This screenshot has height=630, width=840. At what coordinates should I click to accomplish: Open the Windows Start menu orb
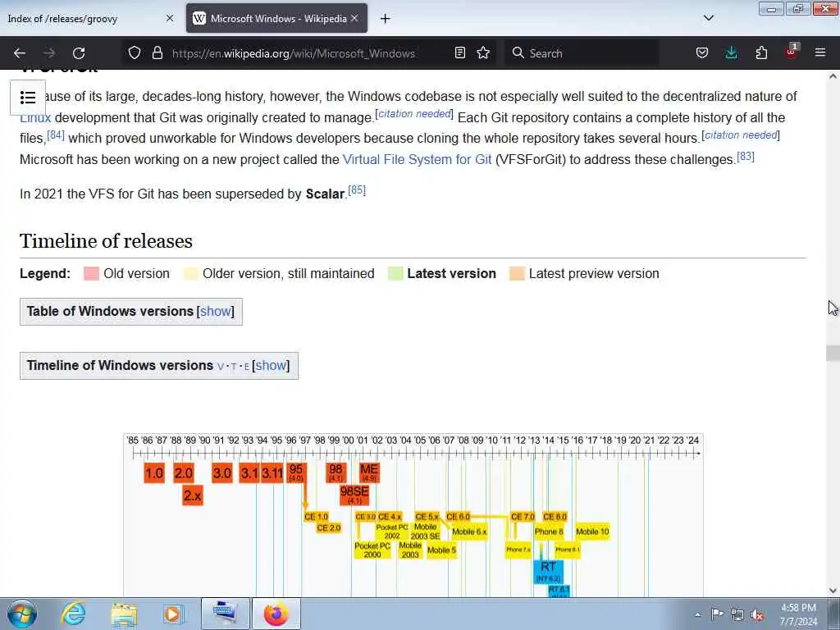click(x=21, y=614)
